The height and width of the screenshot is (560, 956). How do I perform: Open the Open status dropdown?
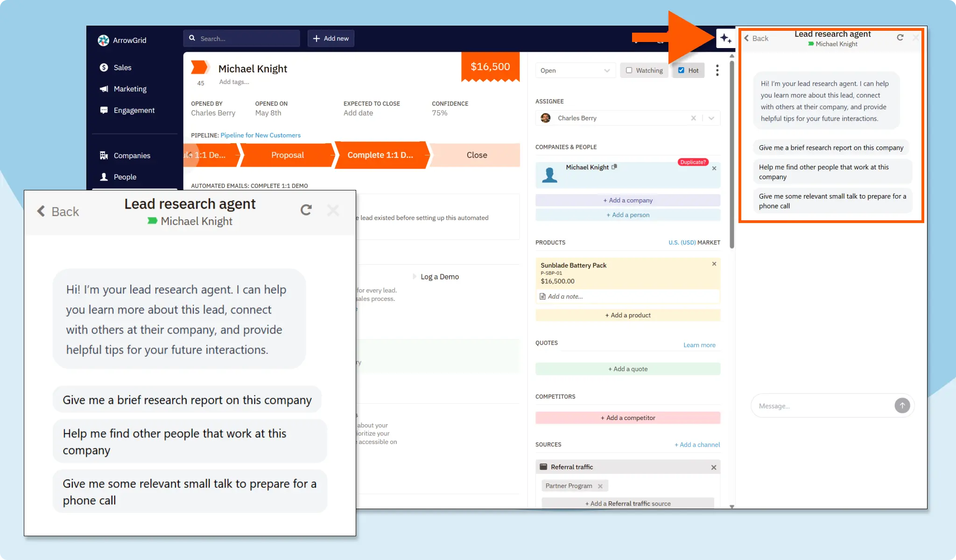pyautogui.click(x=575, y=70)
